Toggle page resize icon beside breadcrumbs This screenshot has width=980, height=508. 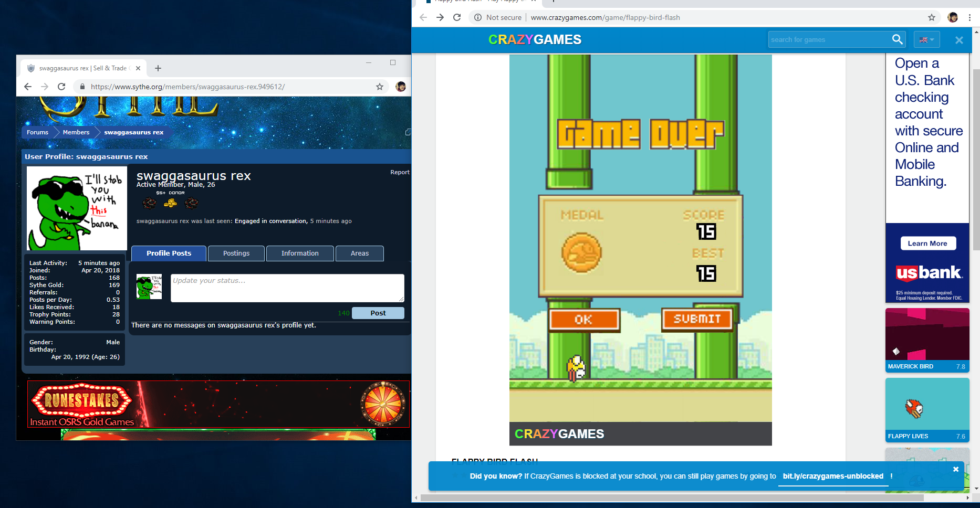tap(408, 132)
